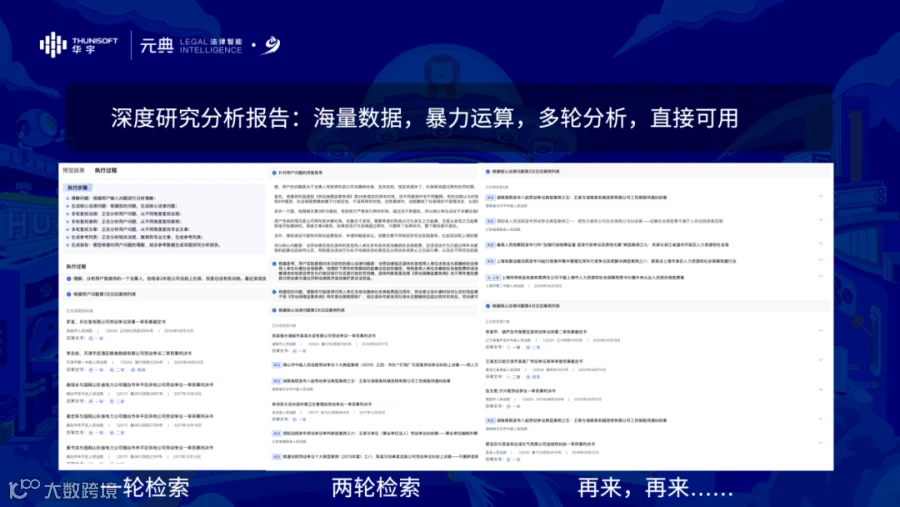The image size is (900, 507).
Task: Expand the 张文君 劳动争议一审 case row
Action: pyautogui.click(x=821, y=390)
